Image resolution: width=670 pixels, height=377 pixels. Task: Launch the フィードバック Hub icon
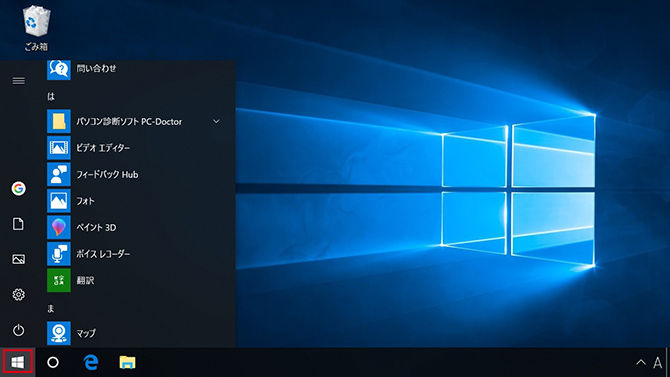[59, 174]
